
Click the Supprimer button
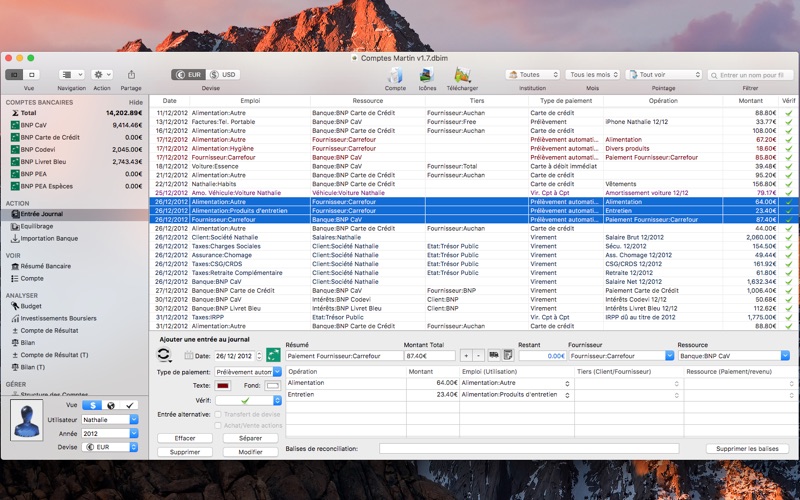point(185,452)
